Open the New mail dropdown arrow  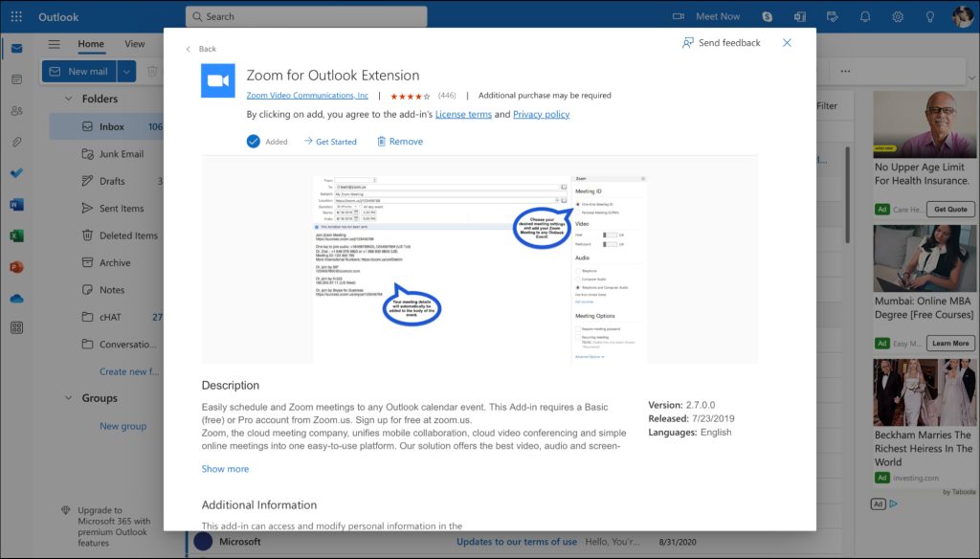coord(125,71)
